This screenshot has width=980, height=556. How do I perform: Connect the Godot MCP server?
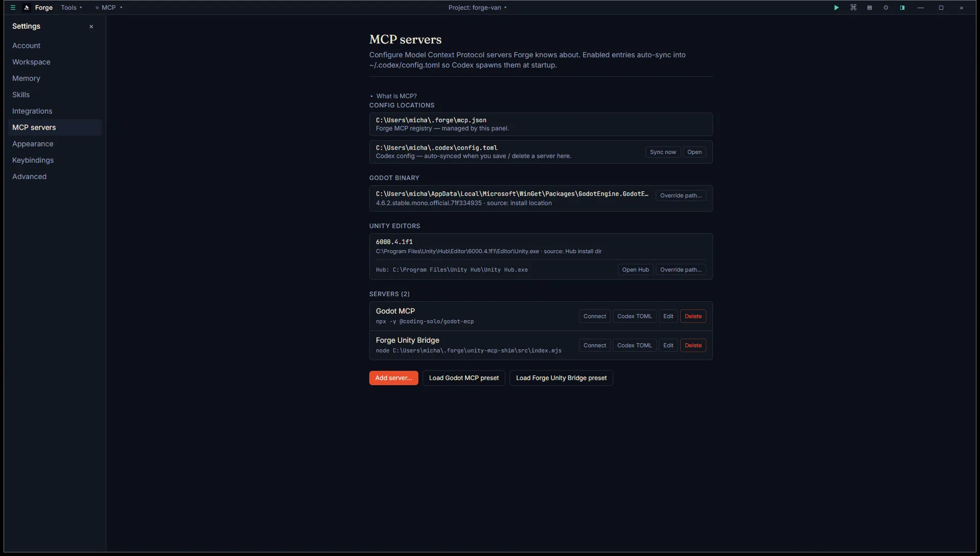(594, 316)
